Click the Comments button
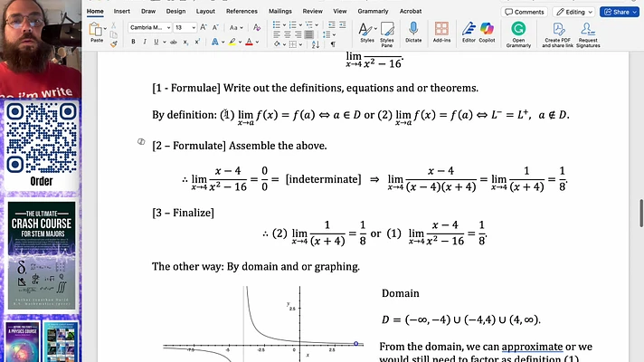The height and width of the screenshot is (362, 644). [524, 12]
